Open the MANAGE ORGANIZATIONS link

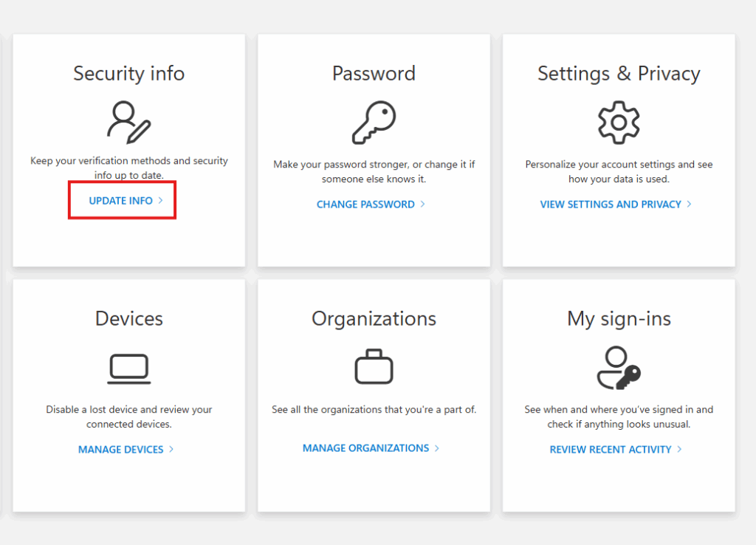pyautogui.click(x=365, y=448)
